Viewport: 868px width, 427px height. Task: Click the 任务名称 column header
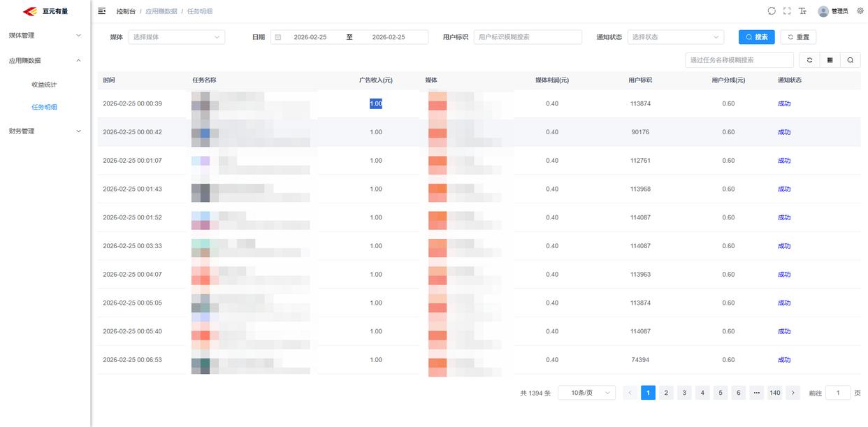pyautogui.click(x=204, y=80)
